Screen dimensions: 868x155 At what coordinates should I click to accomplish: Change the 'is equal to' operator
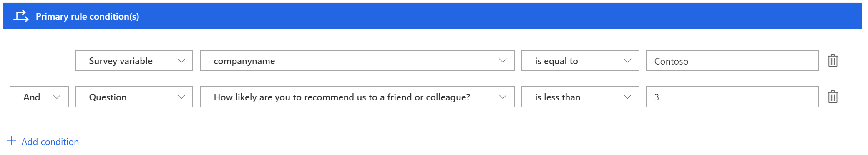tap(580, 61)
